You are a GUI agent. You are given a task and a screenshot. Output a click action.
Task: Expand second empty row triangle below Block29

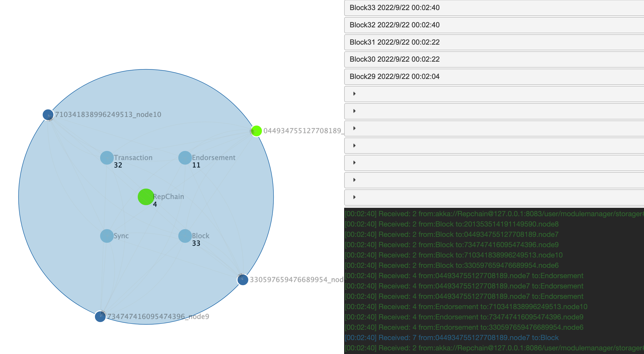(355, 111)
